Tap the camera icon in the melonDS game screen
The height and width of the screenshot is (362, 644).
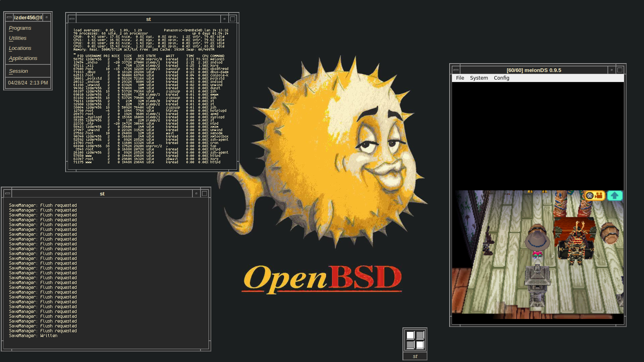(x=594, y=195)
